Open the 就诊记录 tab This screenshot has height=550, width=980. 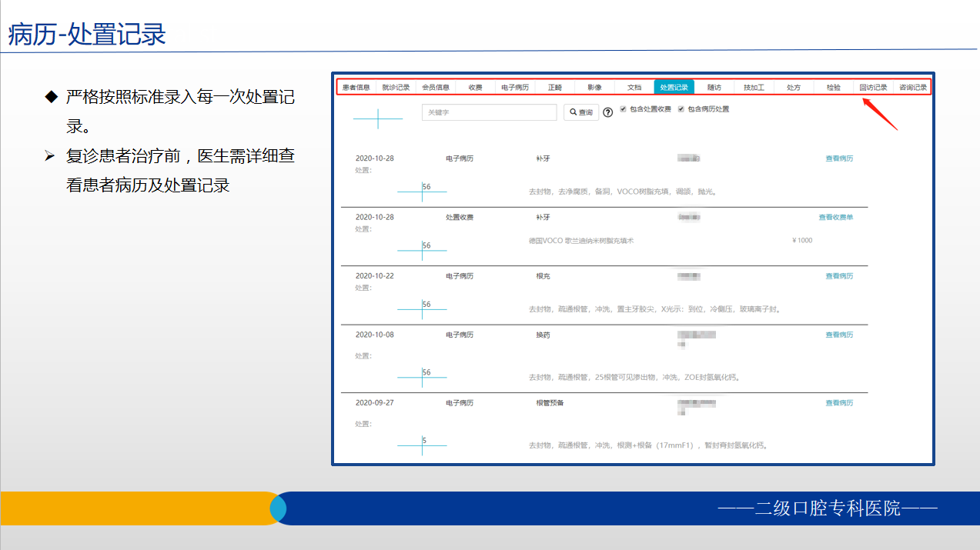pos(395,86)
